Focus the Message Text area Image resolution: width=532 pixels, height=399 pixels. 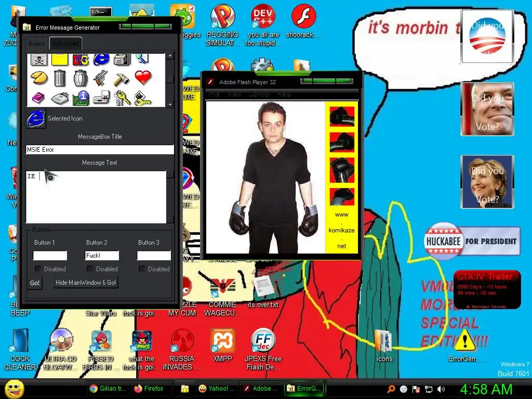coord(96,197)
